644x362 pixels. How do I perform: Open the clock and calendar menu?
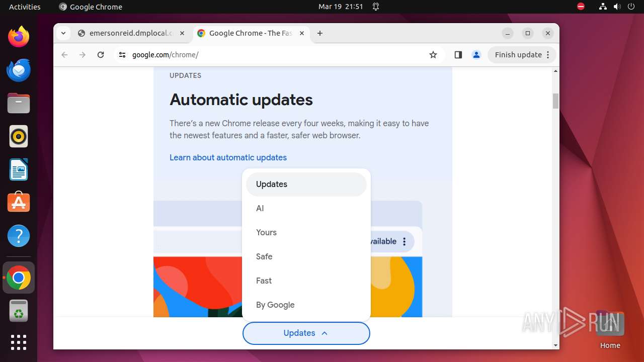(341, 7)
